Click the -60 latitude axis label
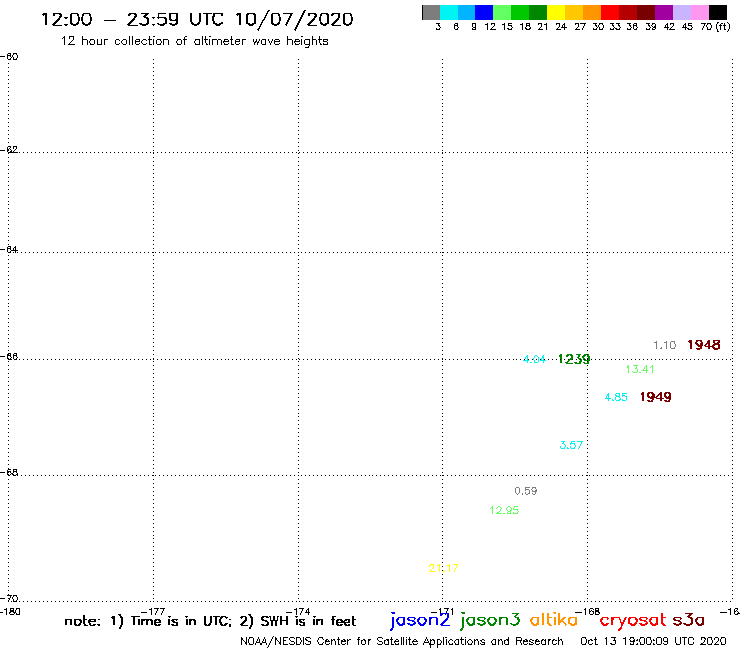 9,57
